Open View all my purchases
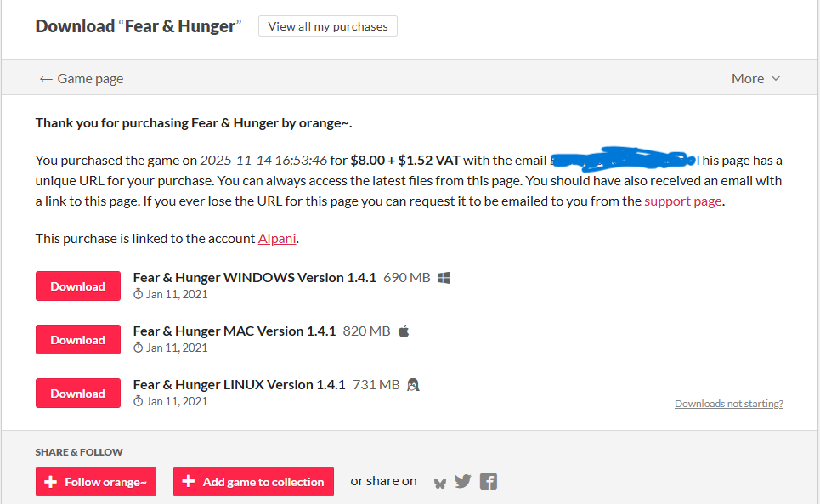The height and width of the screenshot is (504, 820). click(328, 26)
